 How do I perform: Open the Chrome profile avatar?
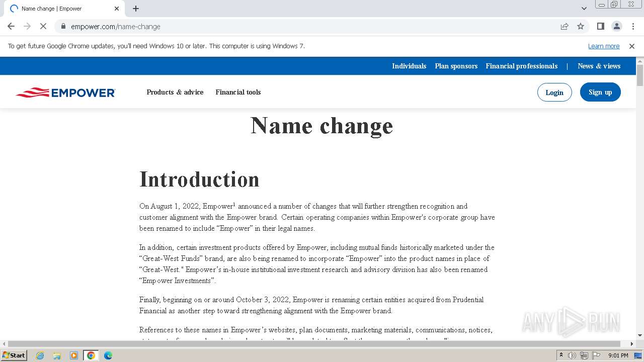click(616, 26)
